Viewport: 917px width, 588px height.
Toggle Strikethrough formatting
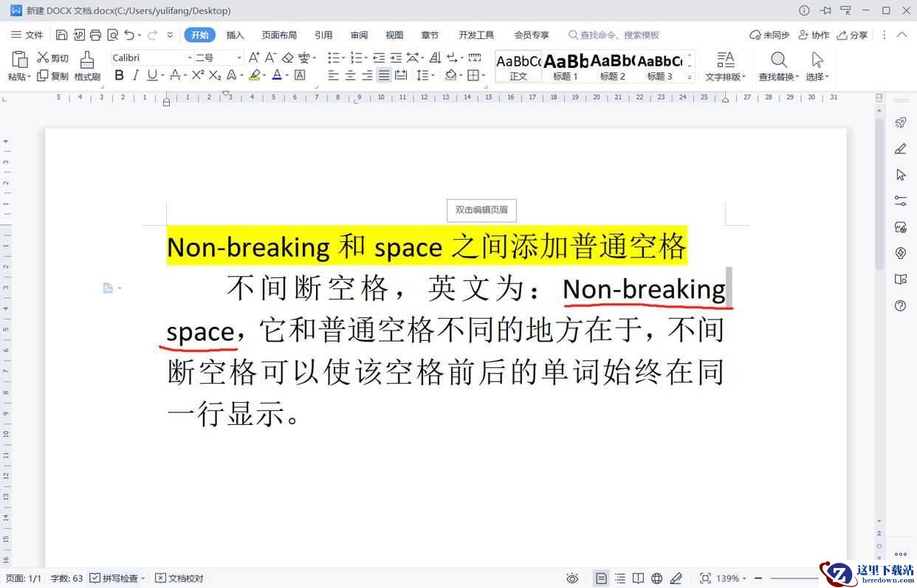(x=175, y=75)
